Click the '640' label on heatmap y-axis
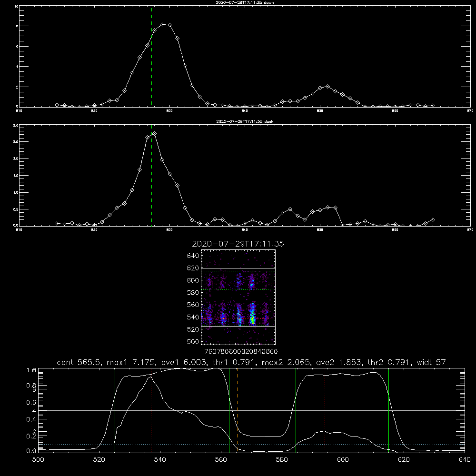Viewport: 476px width, 476px height. coord(193,256)
